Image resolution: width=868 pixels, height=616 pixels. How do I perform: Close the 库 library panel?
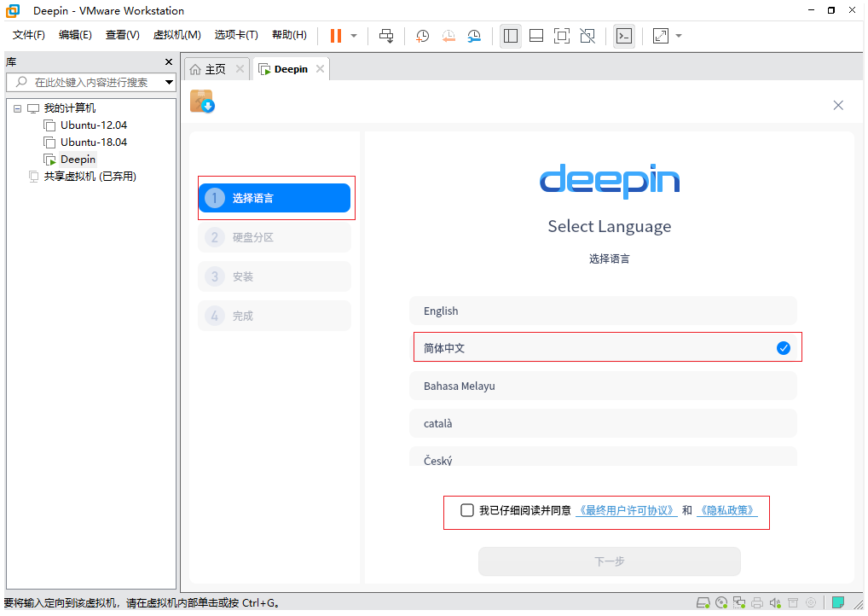169,62
